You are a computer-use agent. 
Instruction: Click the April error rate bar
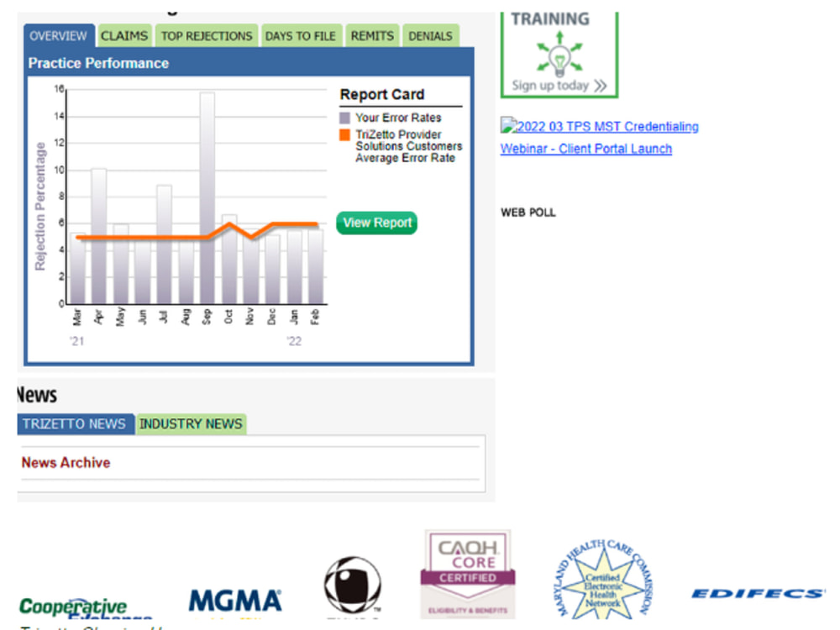click(x=98, y=236)
